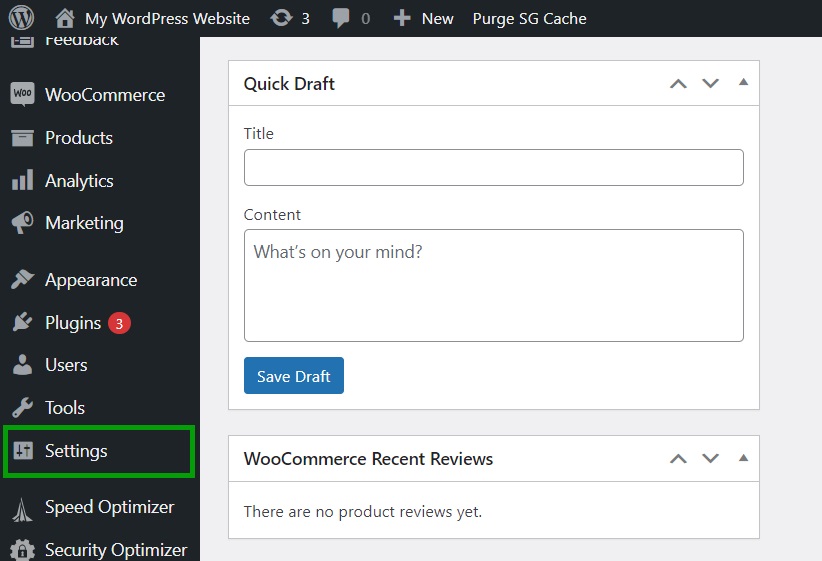Click 'There are no product reviews yet.' text
The height and width of the screenshot is (561, 822).
tap(362, 511)
